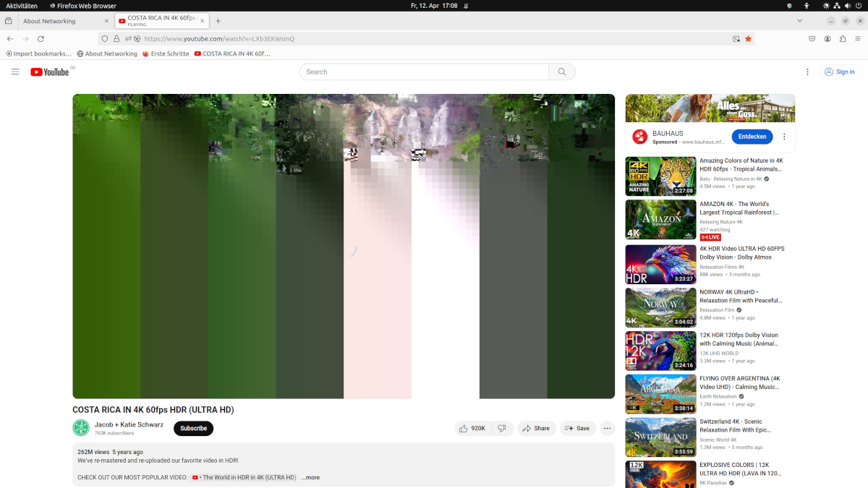Open the clock and calendar Fr, 12. Apr 17:08

[434, 5]
